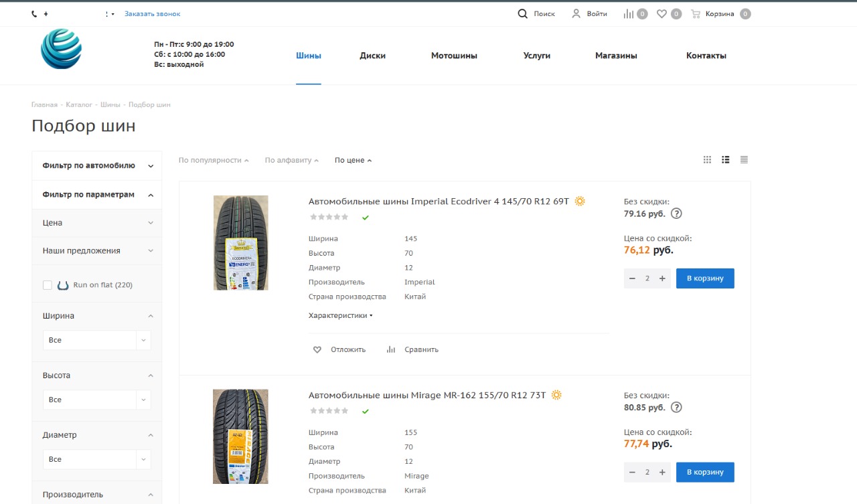The height and width of the screenshot is (504, 857).
Task: Switch to compact table view
Action: pos(744,160)
